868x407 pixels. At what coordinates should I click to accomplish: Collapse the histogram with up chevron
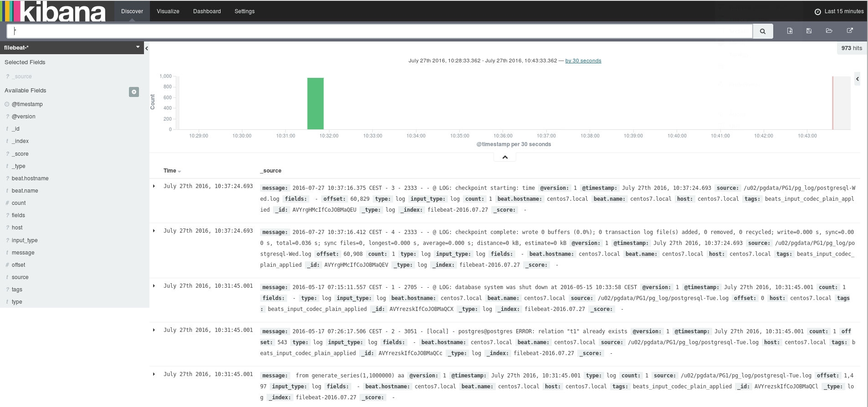505,157
